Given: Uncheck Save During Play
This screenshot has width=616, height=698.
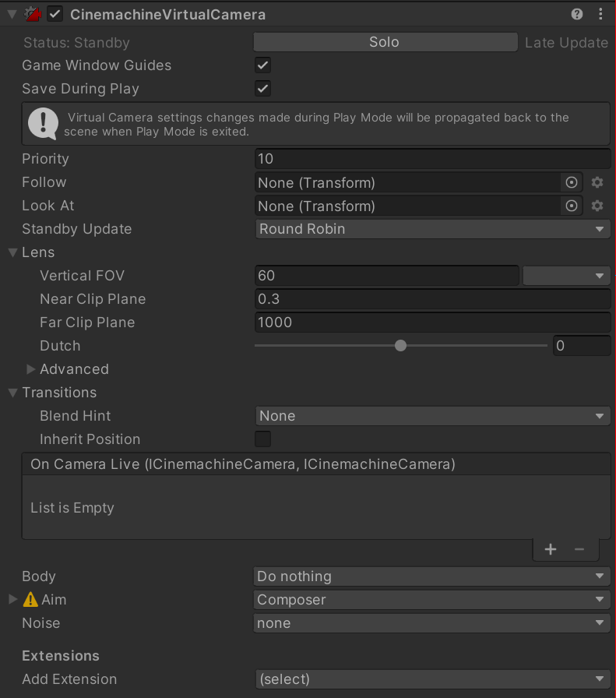Looking at the screenshot, I should click(x=262, y=89).
